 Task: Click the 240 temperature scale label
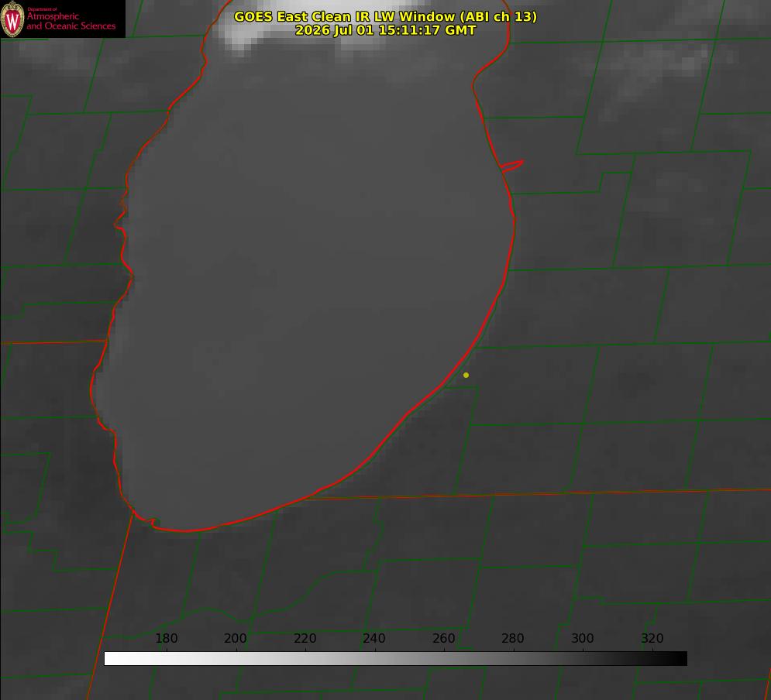pyautogui.click(x=374, y=638)
